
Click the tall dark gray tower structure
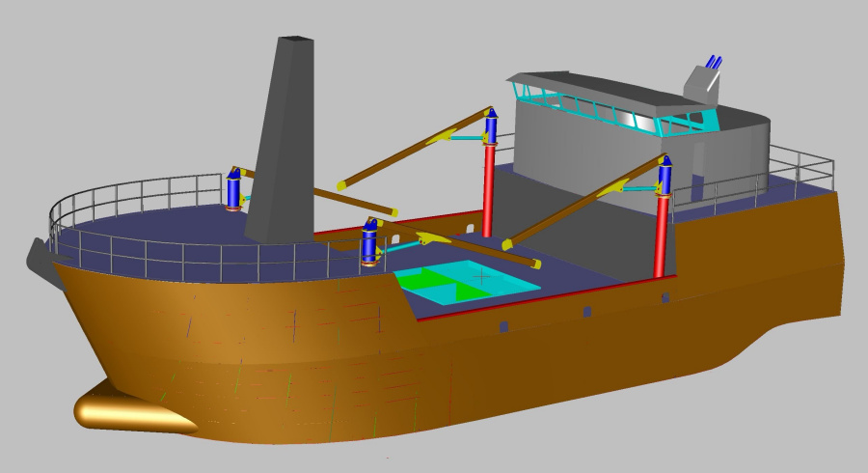[285, 145]
